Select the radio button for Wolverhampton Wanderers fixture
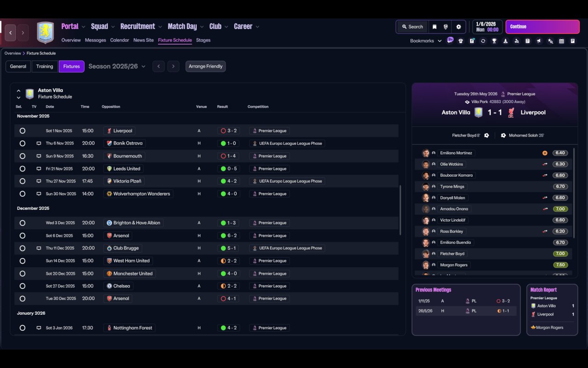This screenshot has width=588, height=368. pos(23,194)
